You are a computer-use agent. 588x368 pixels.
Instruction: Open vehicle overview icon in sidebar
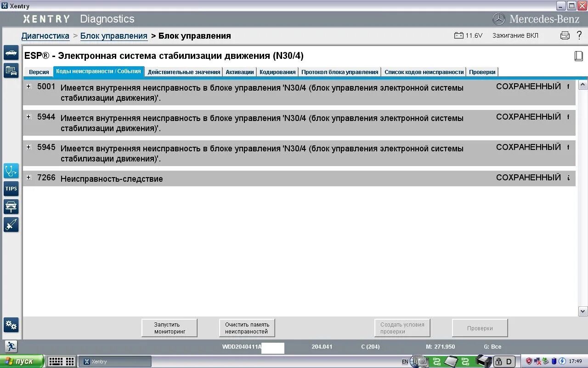[x=11, y=53]
